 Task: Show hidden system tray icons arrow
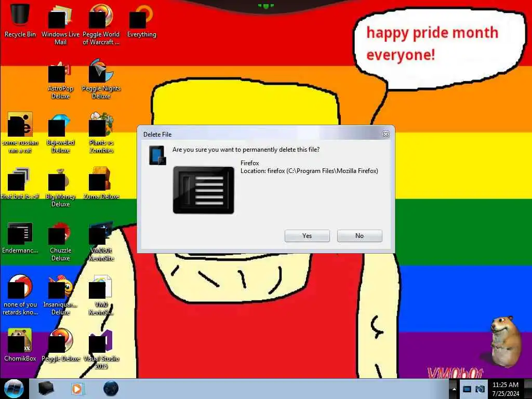point(454,389)
